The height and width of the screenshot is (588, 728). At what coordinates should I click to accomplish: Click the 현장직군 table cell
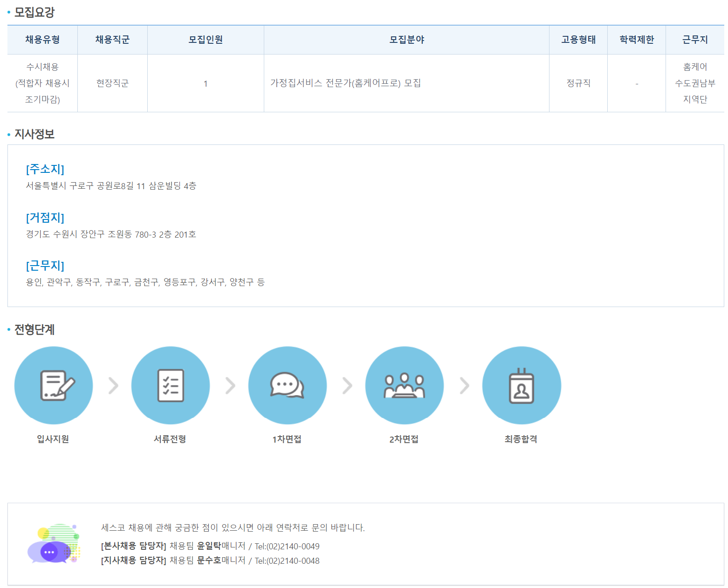112,83
